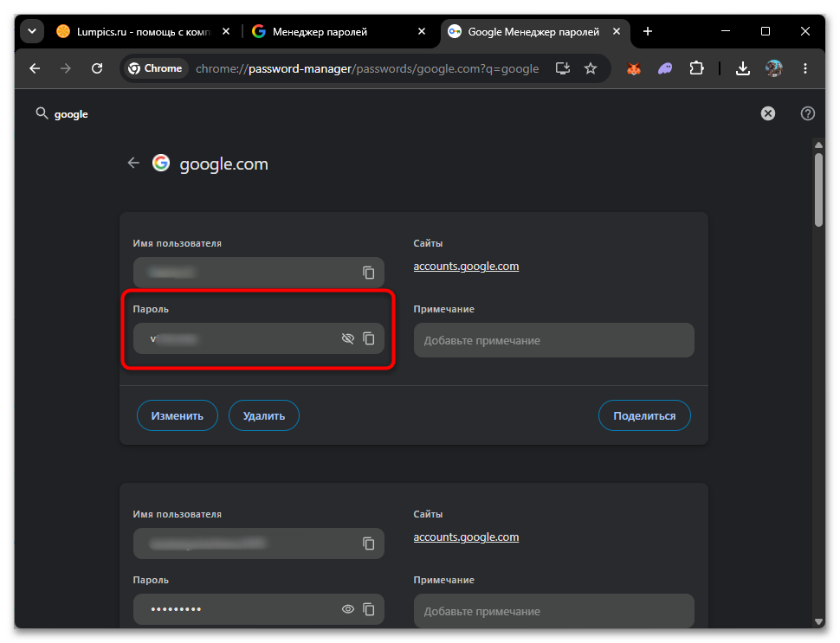This screenshot has width=840, height=643.
Task: Focus the address bar URL
Action: [367, 68]
